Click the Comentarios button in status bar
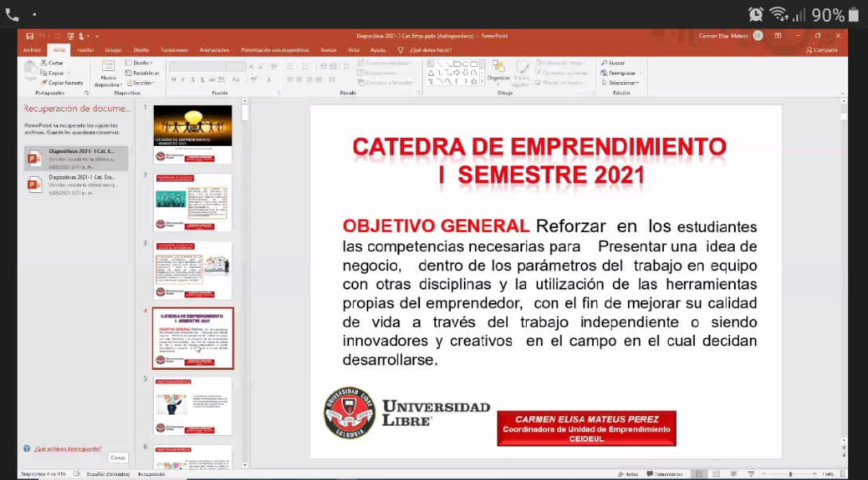 pyautogui.click(x=664, y=474)
